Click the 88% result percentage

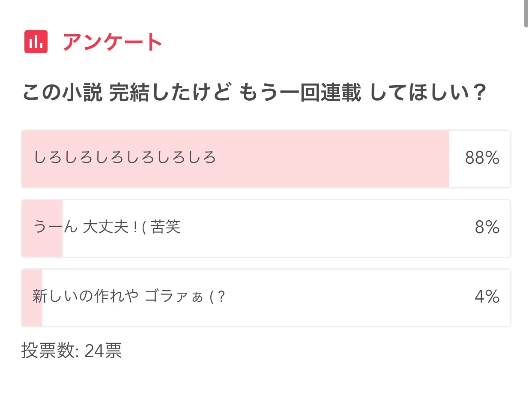[482, 159]
